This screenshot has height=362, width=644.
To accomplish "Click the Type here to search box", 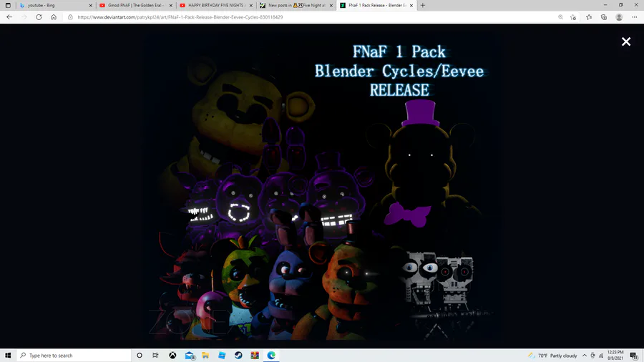I will [x=74, y=356].
